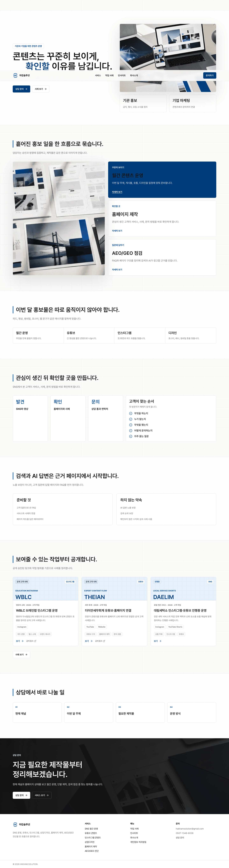The image size is (229, 868).
Task: Click the Website tag on THEIAN card
Action: point(102,627)
